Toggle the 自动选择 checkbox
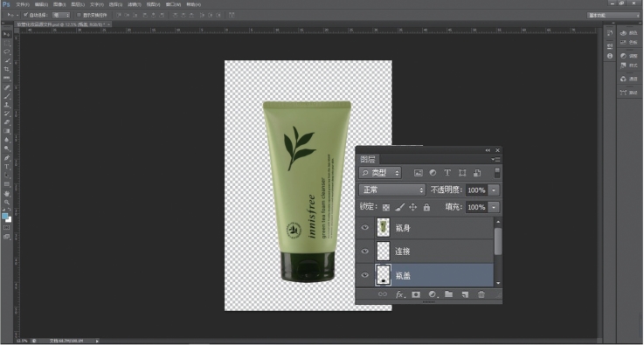644x345 pixels. 25,15
